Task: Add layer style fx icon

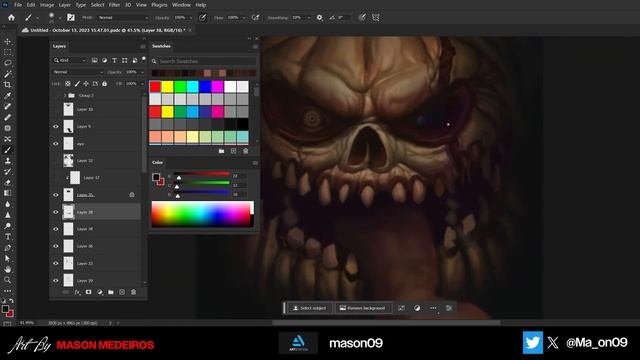Action: pos(77,292)
